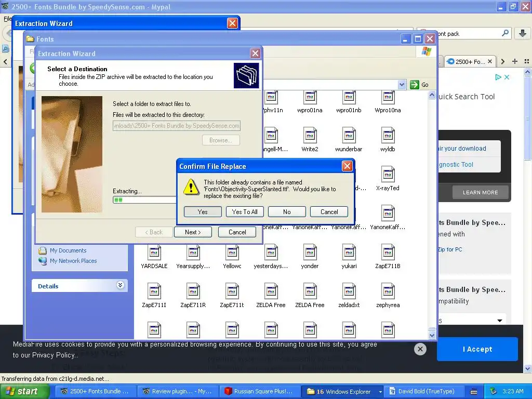Select the Yellowc font file icon
The width and height of the screenshot is (532, 399).
(232, 252)
